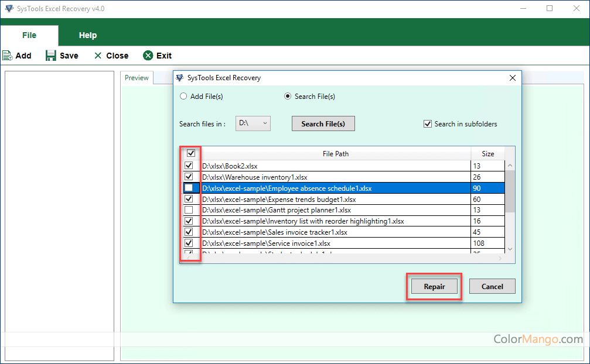The height and width of the screenshot is (364, 590).
Task: Close the SysTools Excel Recovery dialog
Action: click(513, 78)
